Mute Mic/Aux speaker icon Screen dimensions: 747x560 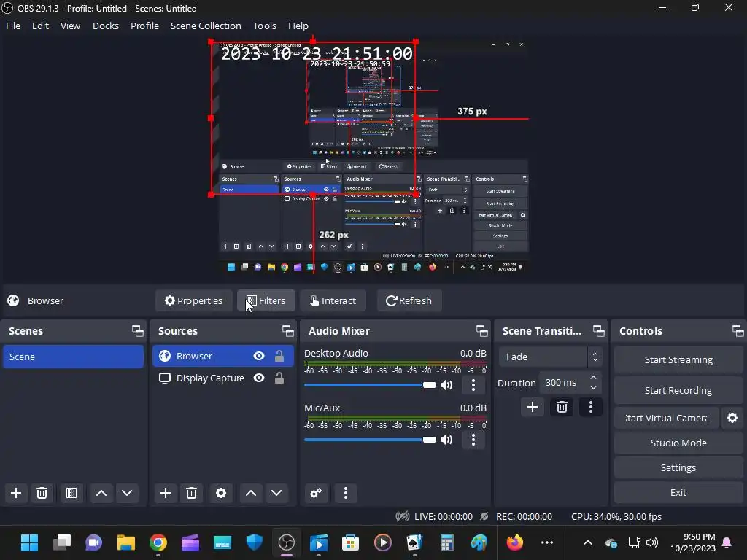tap(446, 440)
